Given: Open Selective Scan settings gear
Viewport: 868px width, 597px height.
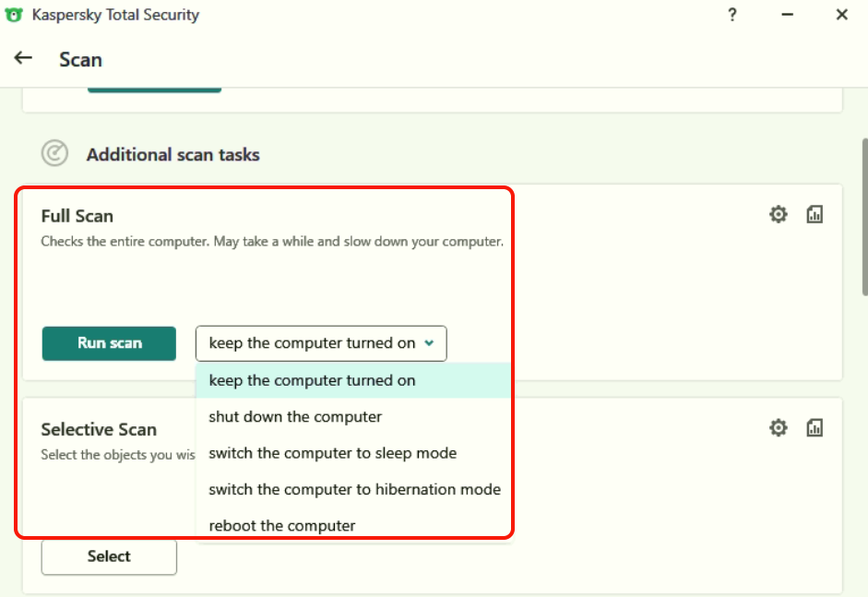Looking at the screenshot, I should [x=779, y=428].
